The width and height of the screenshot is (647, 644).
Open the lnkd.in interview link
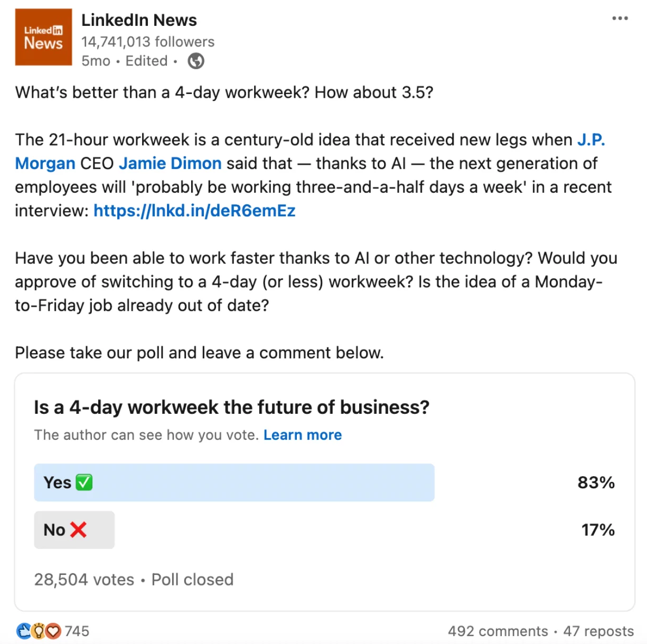click(x=194, y=211)
